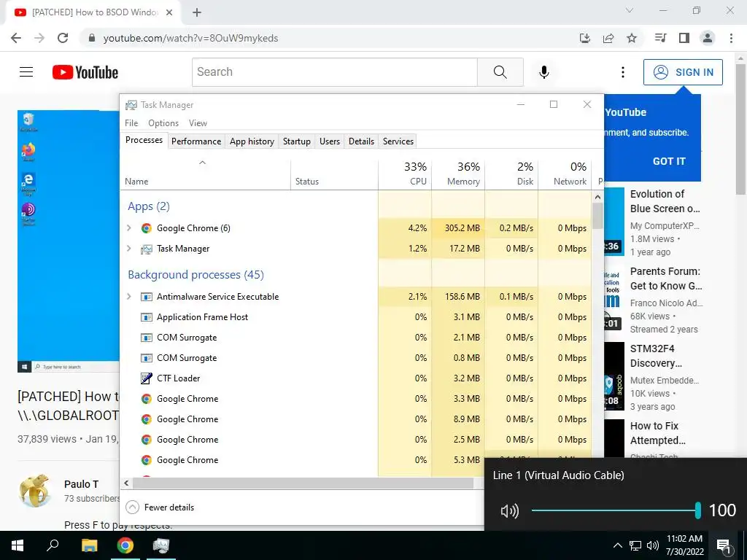This screenshot has width=747, height=560.
Task: Open YouTube settings three-dot menu
Action: point(623,72)
